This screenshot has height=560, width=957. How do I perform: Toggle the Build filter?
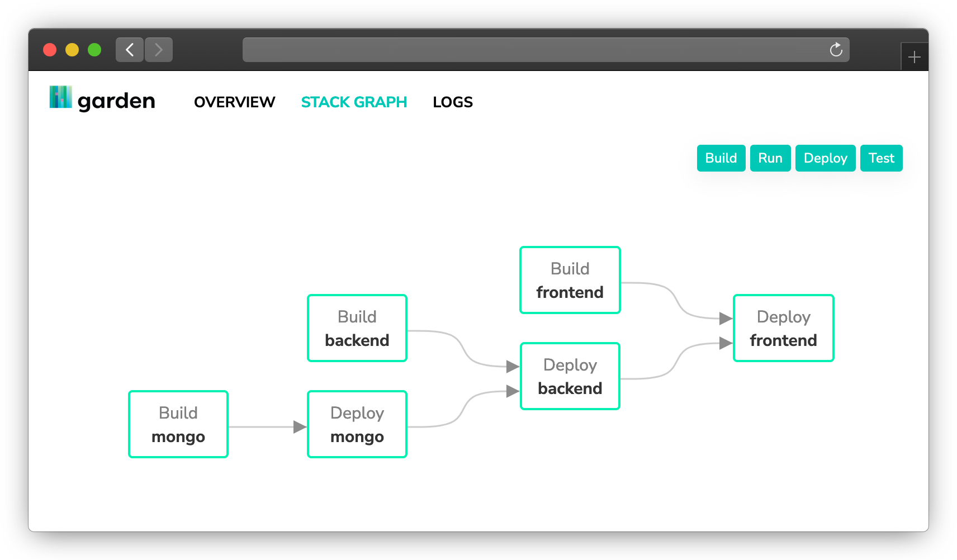tap(721, 158)
